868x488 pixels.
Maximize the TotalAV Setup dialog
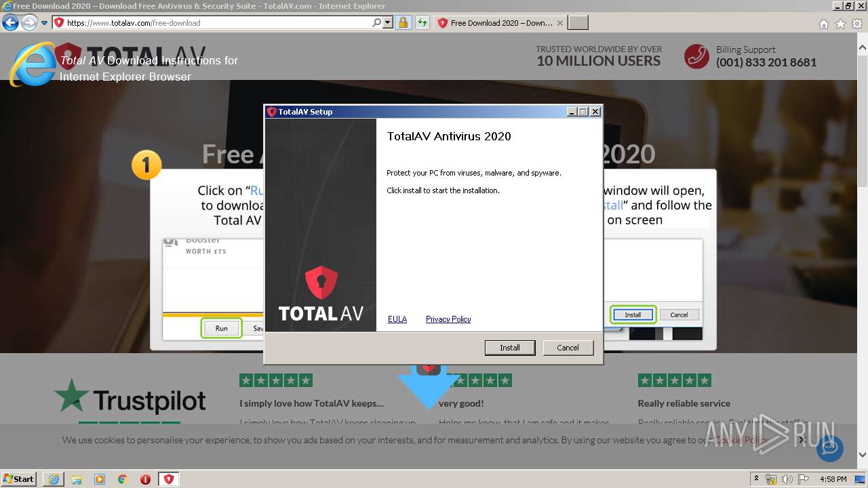[583, 112]
